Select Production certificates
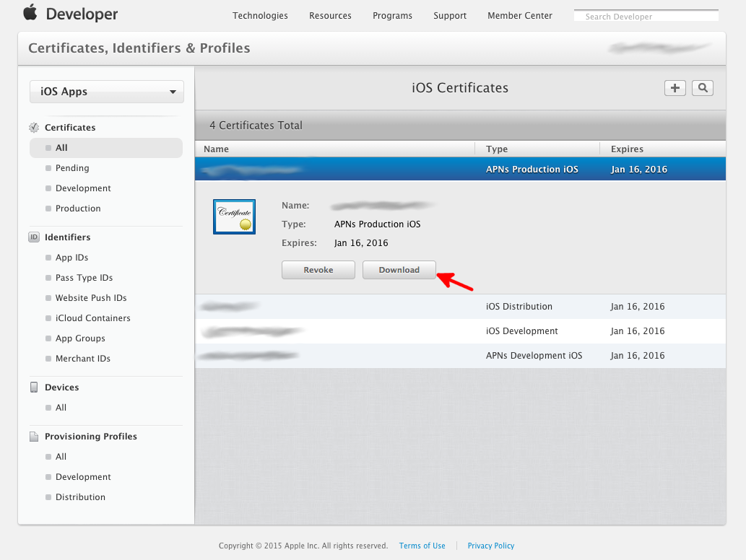Image resolution: width=746 pixels, height=560 pixels. pos(78,209)
